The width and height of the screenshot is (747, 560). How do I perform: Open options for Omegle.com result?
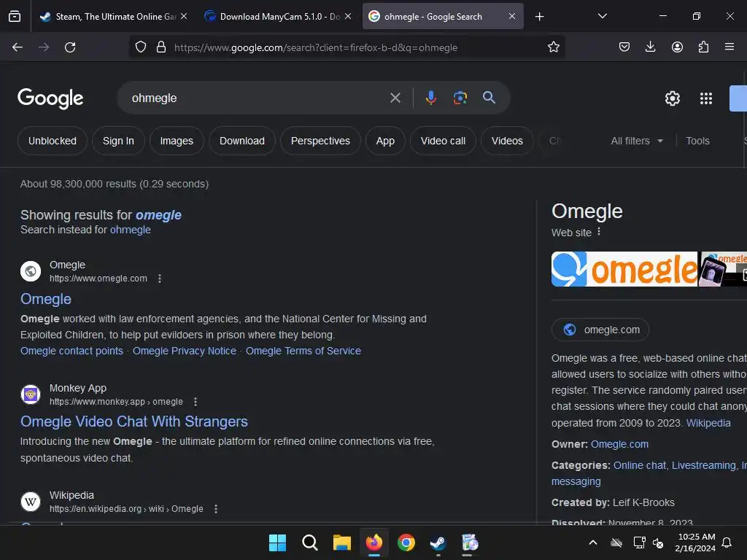(x=160, y=279)
